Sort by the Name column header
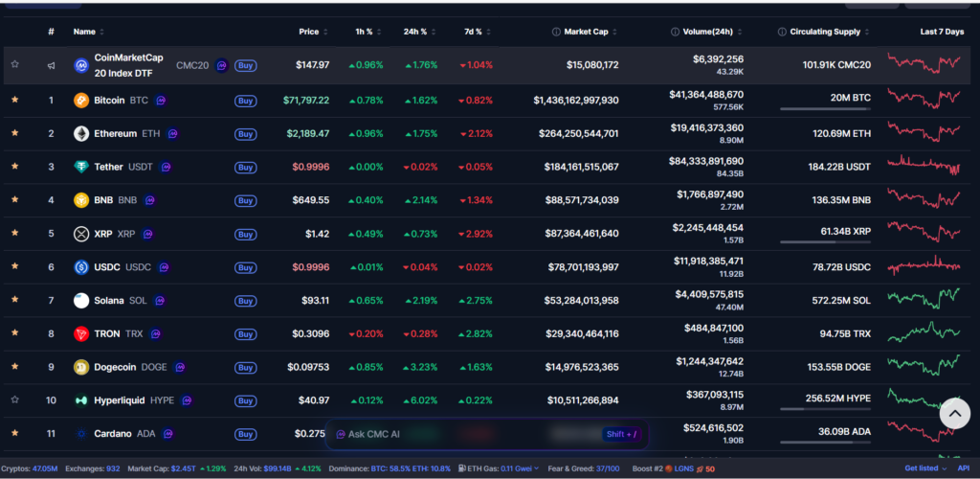Screen dimensions: 980x479 (88, 32)
